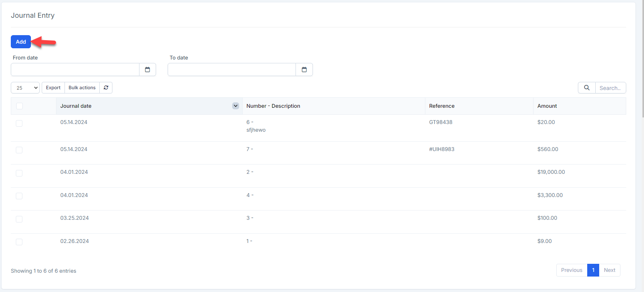Go to the Previous page
This screenshot has width=644, height=292.
(x=572, y=270)
